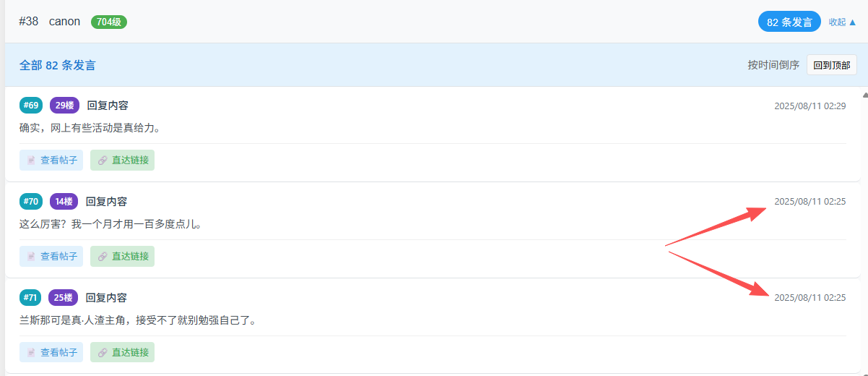Screen dimensions: 868x376
Task: Click chain-link icon on post #71's 直达链接
Action: (x=102, y=352)
